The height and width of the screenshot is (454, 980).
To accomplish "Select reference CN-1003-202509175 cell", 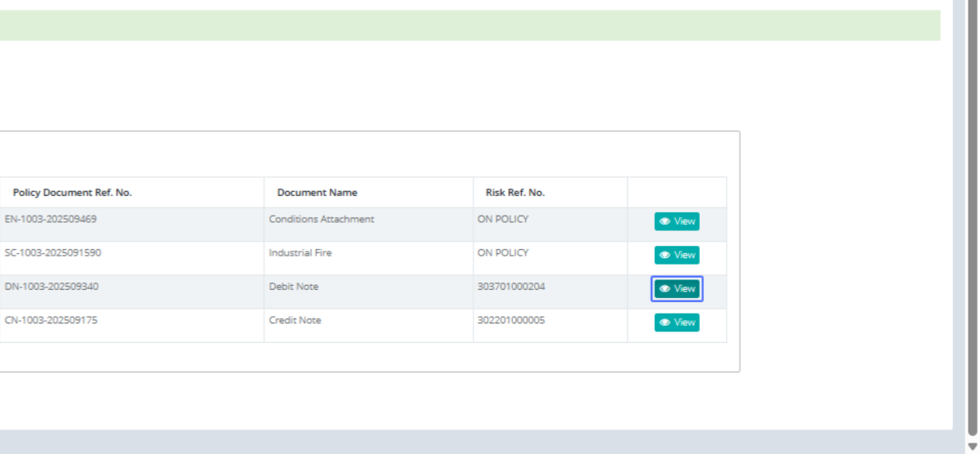I will (x=51, y=320).
